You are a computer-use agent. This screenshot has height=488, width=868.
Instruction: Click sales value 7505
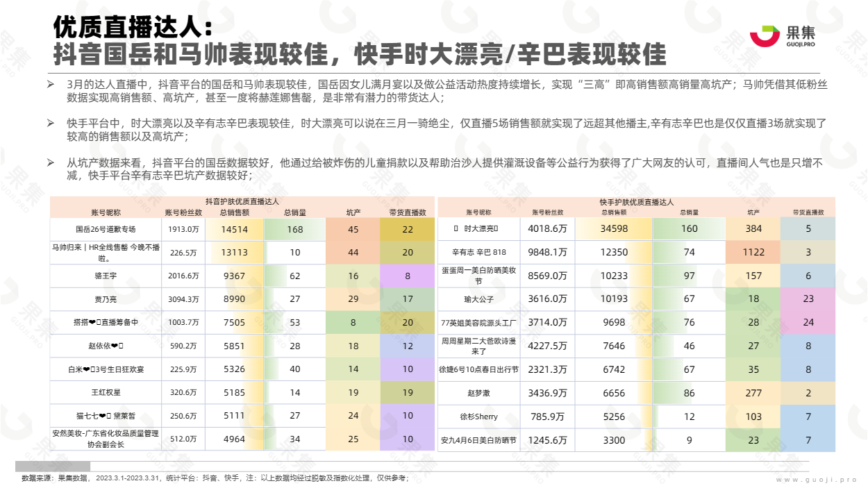pyautogui.click(x=234, y=323)
